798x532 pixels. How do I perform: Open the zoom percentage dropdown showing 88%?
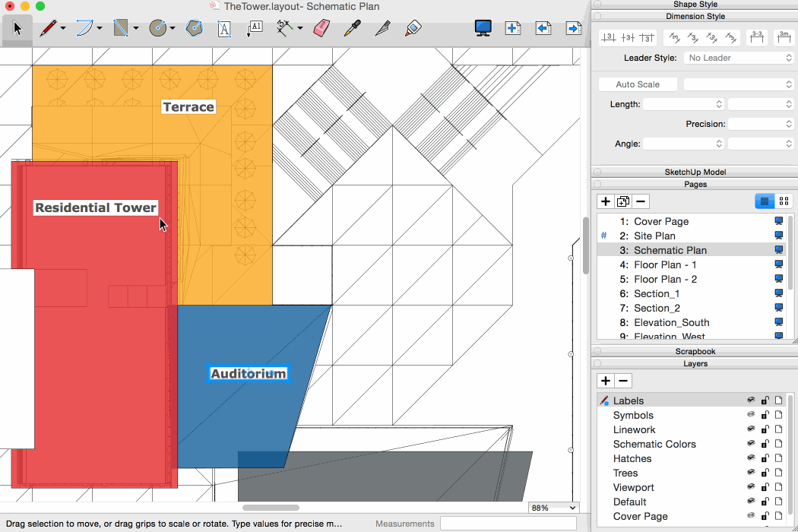tap(553, 508)
